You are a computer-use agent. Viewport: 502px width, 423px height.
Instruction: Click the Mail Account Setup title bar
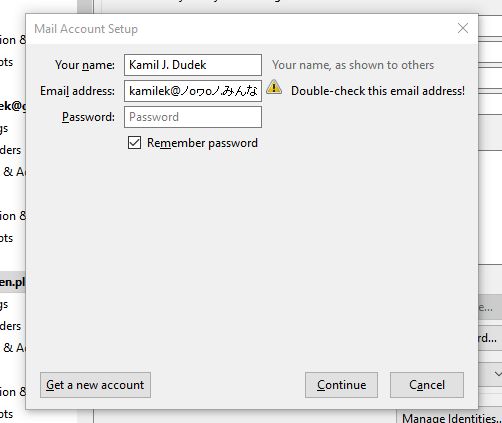pos(233,29)
